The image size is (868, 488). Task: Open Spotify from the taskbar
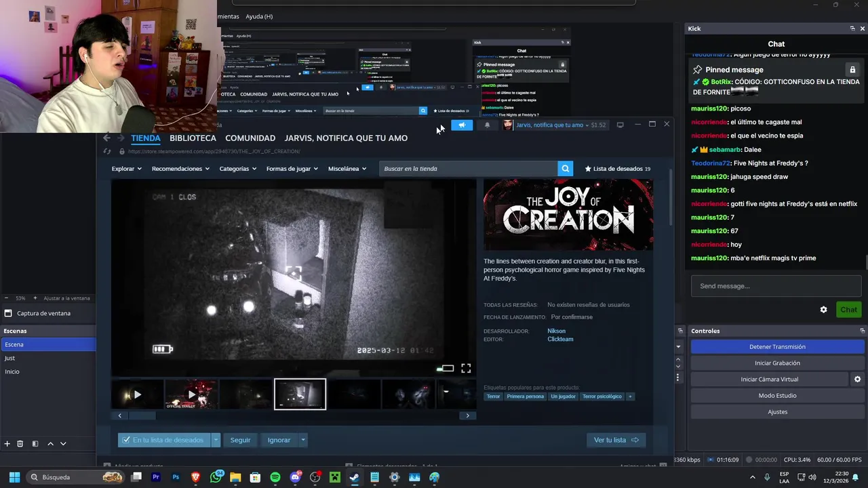pos(275,477)
